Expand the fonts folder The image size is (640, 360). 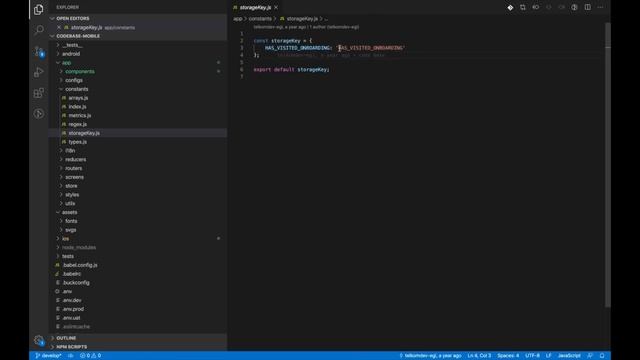pos(138,221)
